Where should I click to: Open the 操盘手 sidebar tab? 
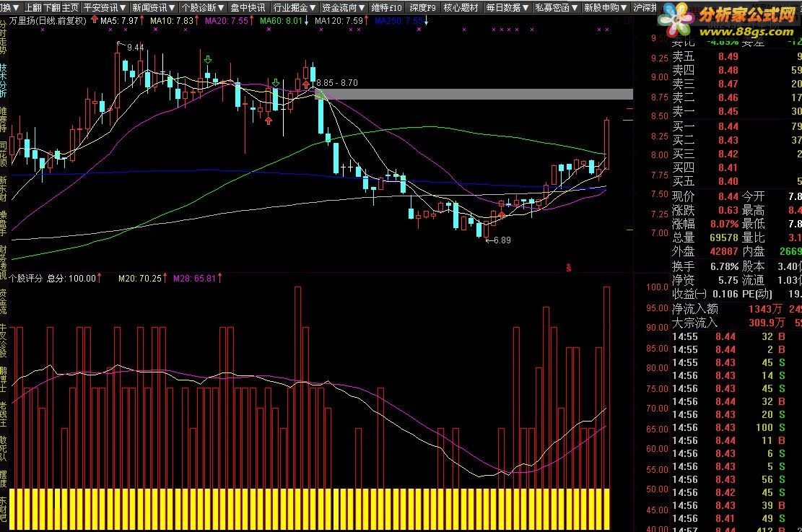4,224
